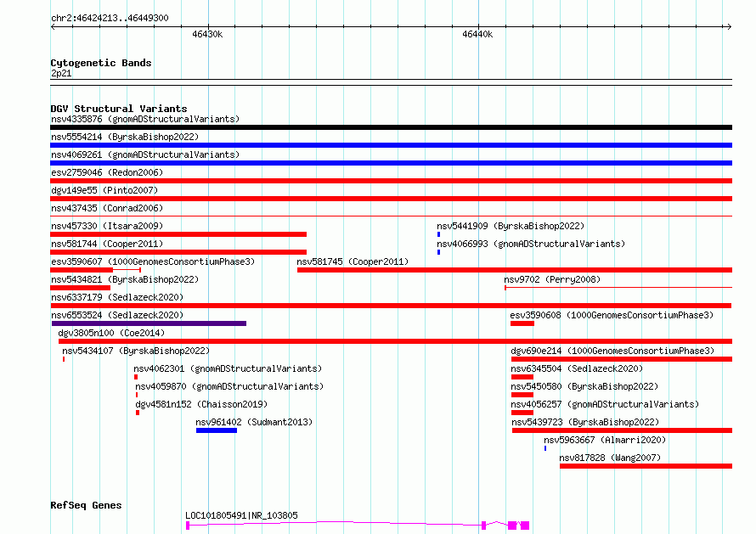Click the dgv149e55 Pinto2007 label
756x534 pixels.
[x=104, y=190]
